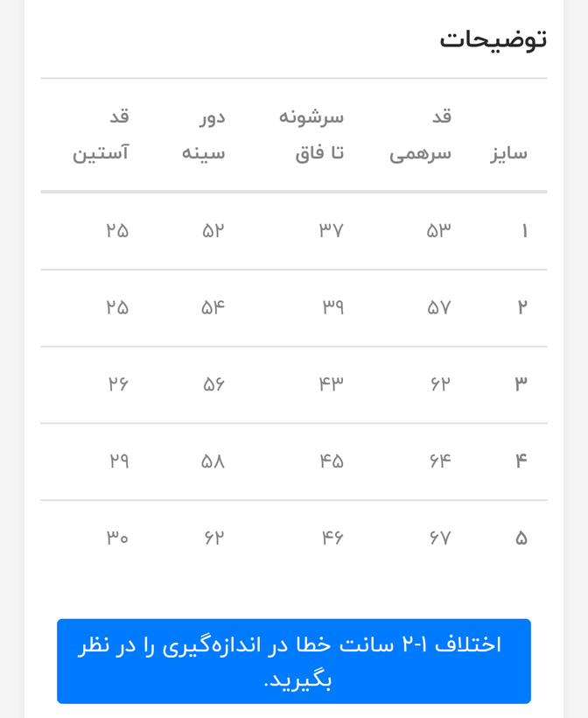Click the قد سرهمی value ۶۷ for size ۵
Image resolution: width=588 pixels, height=718 pixels.
tap(440, 538)
